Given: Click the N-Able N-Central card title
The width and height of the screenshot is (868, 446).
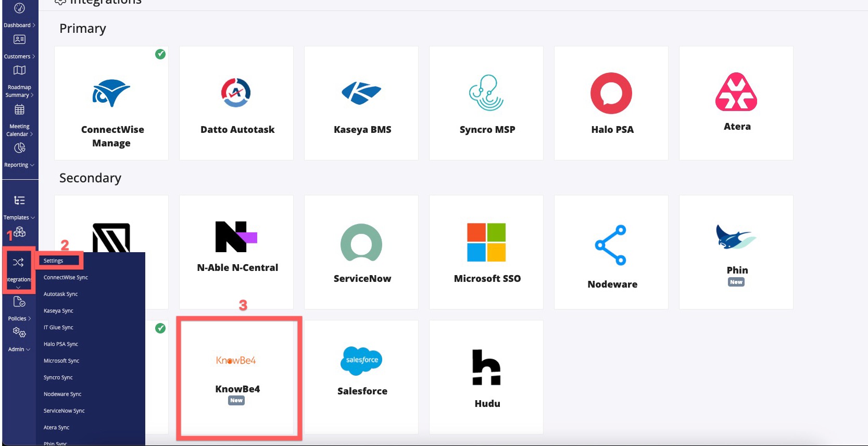Looking at the screenshot, I should [237, 268].
